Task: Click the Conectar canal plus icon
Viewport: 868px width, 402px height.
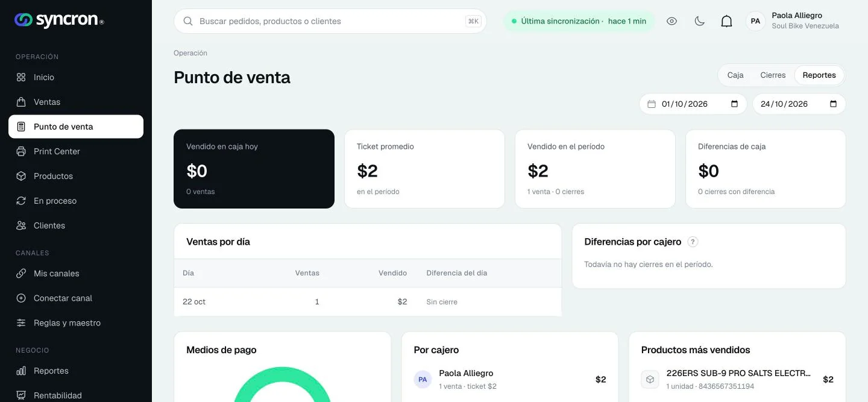Action: click(21, 298)
